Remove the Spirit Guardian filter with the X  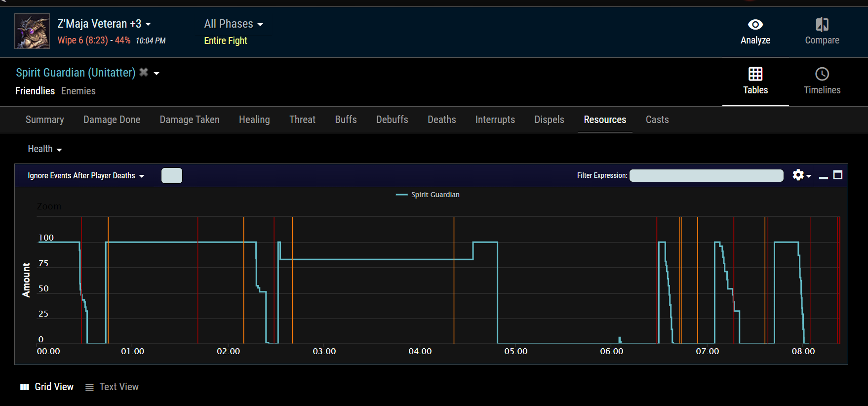144,72
